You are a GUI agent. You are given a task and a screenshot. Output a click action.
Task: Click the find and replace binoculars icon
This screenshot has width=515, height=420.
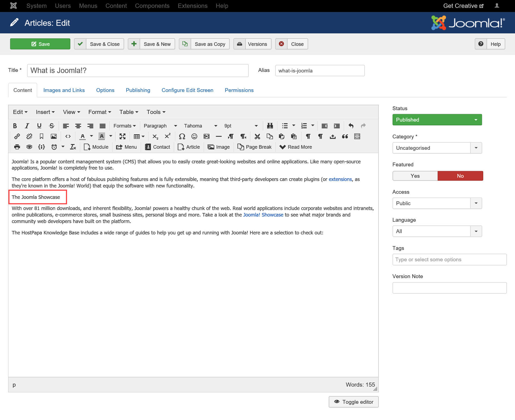[270, 126]
